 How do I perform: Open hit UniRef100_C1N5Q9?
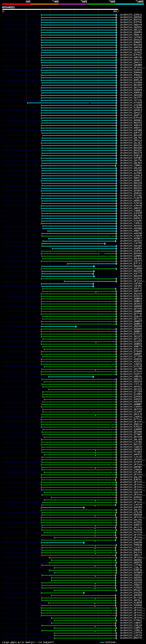tap(131, 268)
